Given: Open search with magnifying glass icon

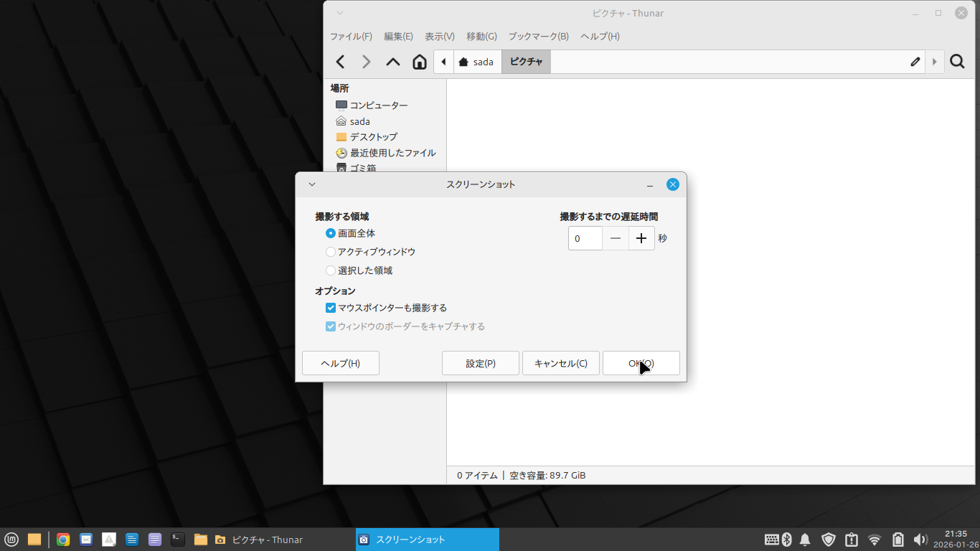Looking at the screenshot, I should 957,62.
